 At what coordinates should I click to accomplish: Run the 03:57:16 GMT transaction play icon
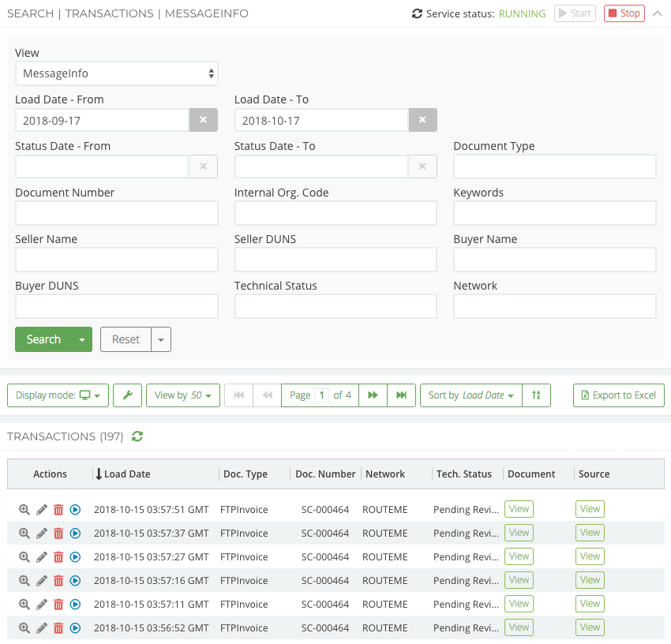(75, 581)
